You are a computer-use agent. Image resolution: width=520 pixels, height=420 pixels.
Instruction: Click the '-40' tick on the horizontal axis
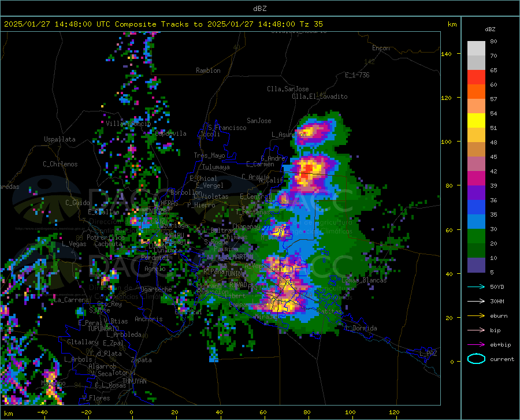[42, 412]
